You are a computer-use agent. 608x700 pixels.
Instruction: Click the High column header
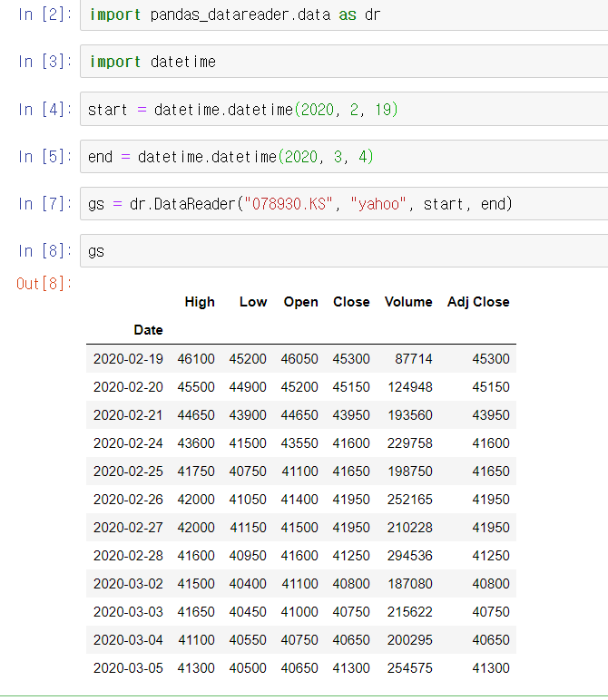point(200,302)
